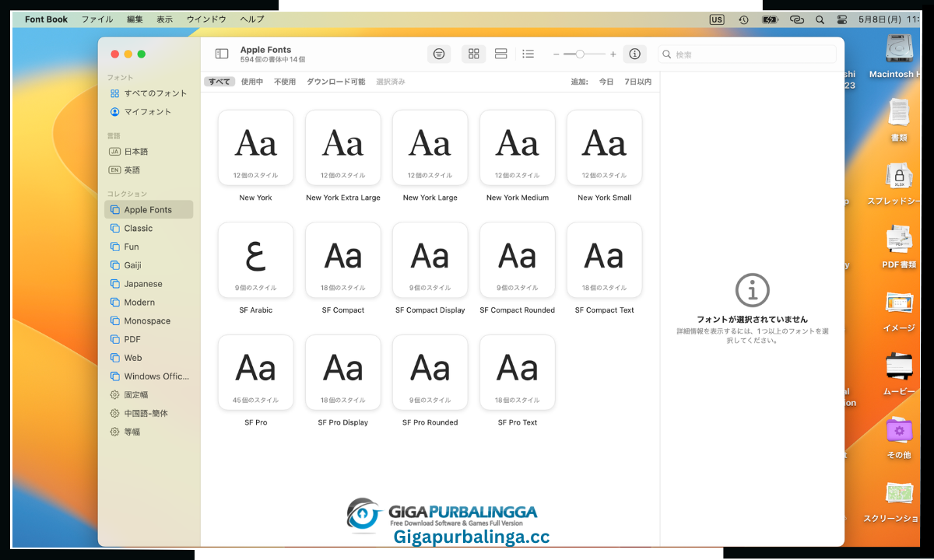Click the 検索 search field
The image size is (934, 560).
tap(747, 54)
